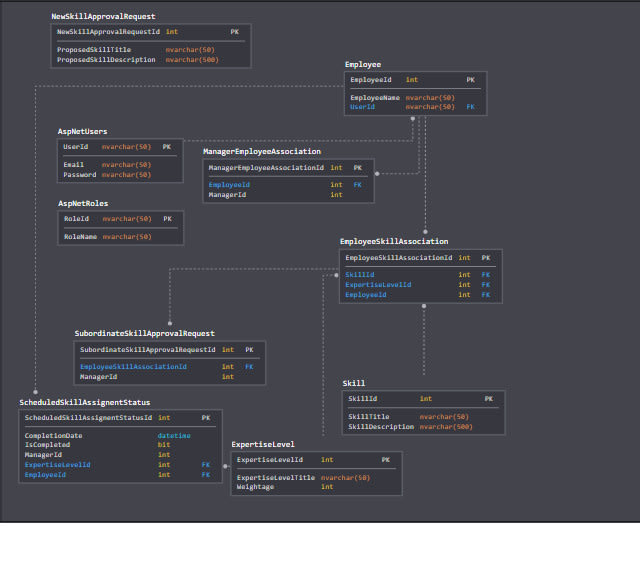Screen dimensions: 640x576
Task: Click the PK marker of EmployeeId in Employee
Action: pyautogui.click(x=471, y=80)
